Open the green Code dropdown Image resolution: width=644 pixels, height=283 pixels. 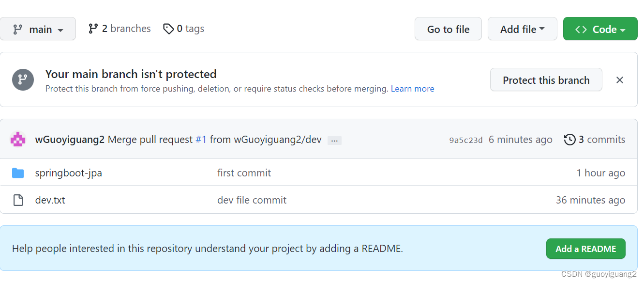point(600,29)
